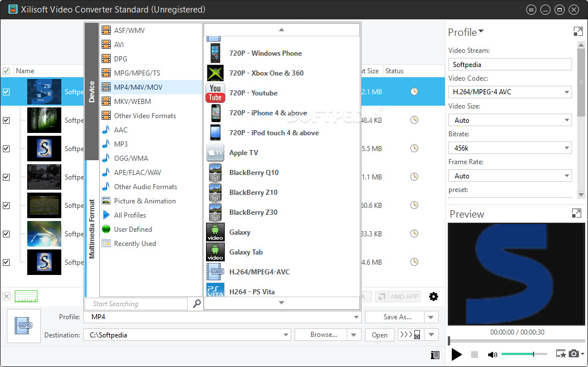
Task: Mute audio with speaker icon
Action: 492,355
